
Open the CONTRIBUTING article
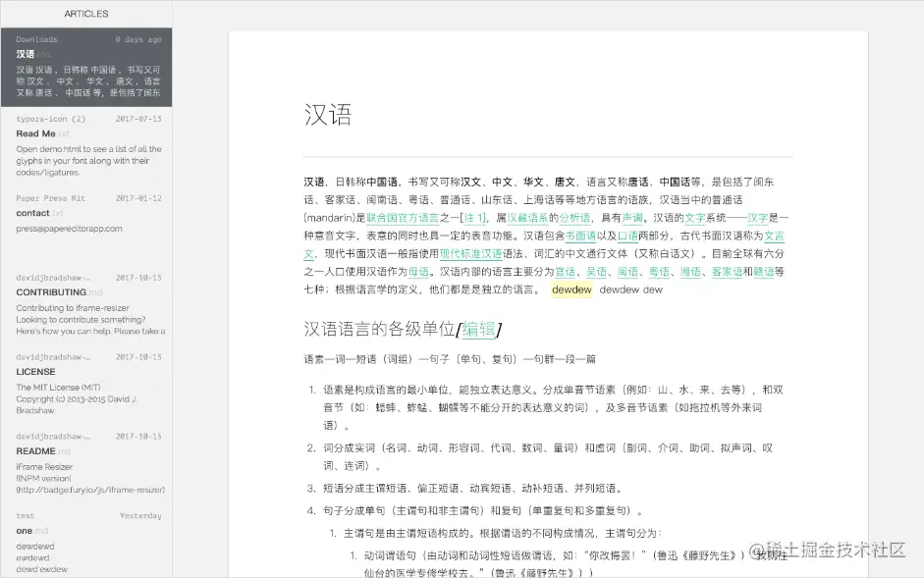(x=86, y=305)
